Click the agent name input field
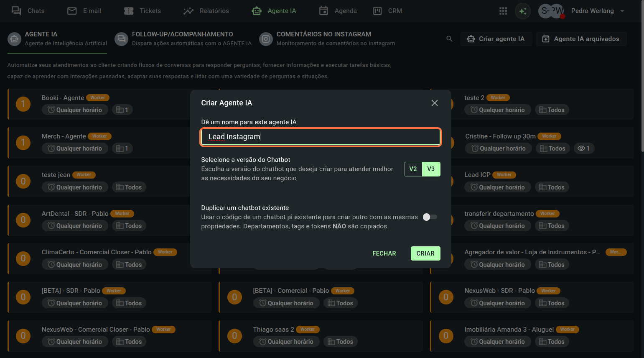This screenshot has height=358, width=644. [x=321, y=137]
